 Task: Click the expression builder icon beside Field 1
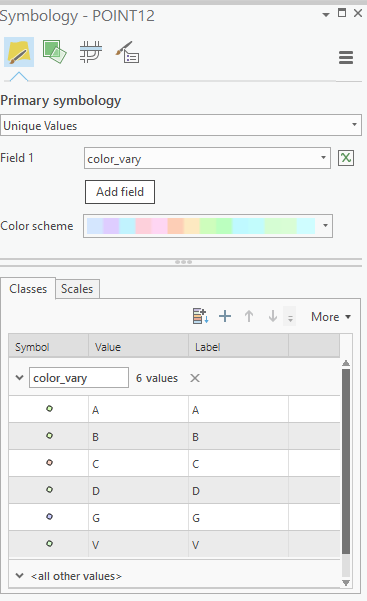point(346,158)
